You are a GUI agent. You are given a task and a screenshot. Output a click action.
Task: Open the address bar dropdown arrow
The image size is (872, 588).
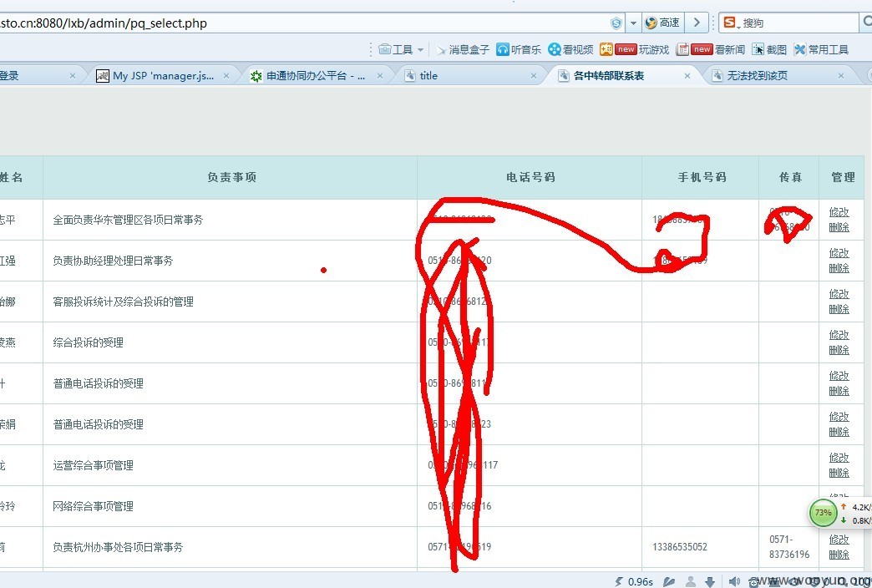633,23
